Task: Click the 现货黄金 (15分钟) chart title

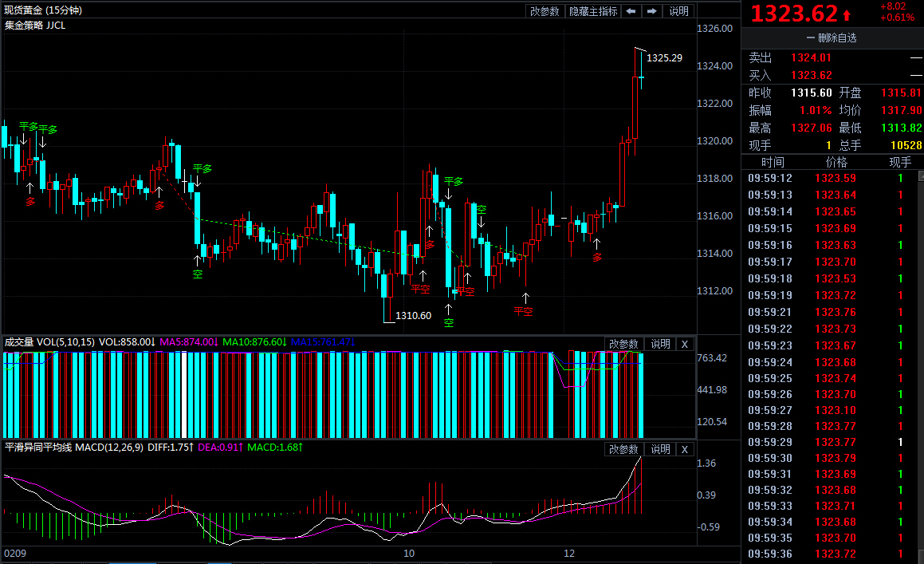Action: (42, 10)
